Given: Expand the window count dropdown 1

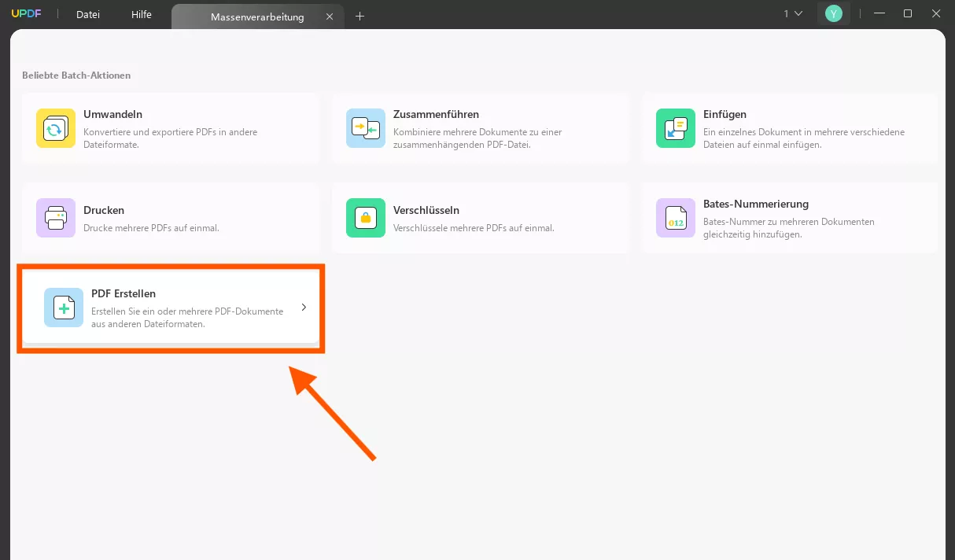Looking at the screenshot, I should [x=793, y=13].
